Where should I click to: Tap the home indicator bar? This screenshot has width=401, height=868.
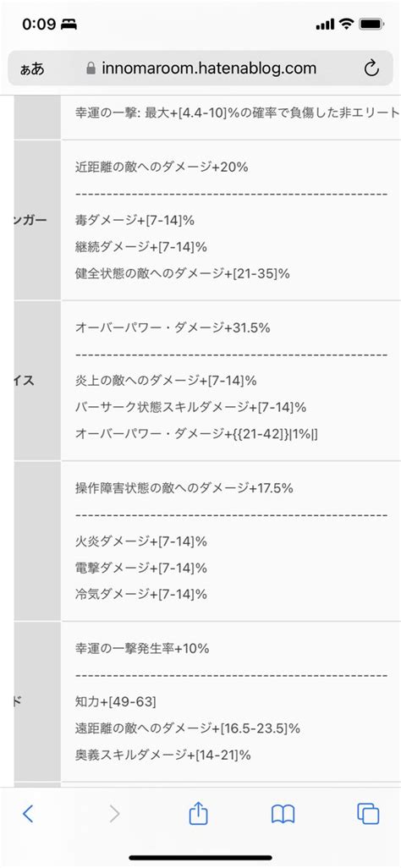click(x=200, y=858)
